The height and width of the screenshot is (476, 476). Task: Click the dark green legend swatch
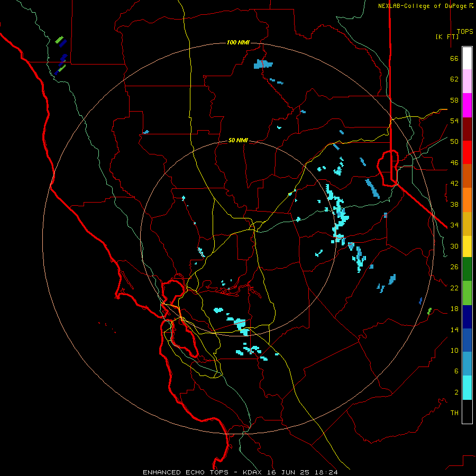(x=467, y=269)
